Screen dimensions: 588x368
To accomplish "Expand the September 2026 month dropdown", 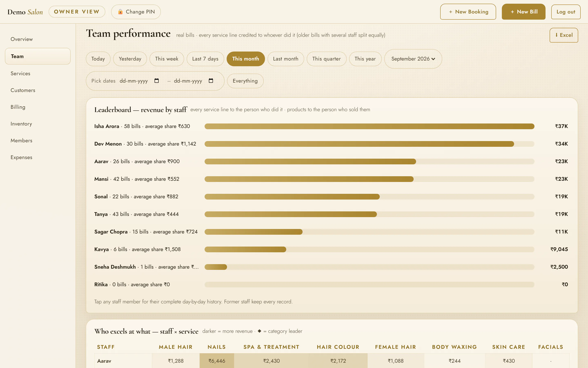I will (413, 59).
